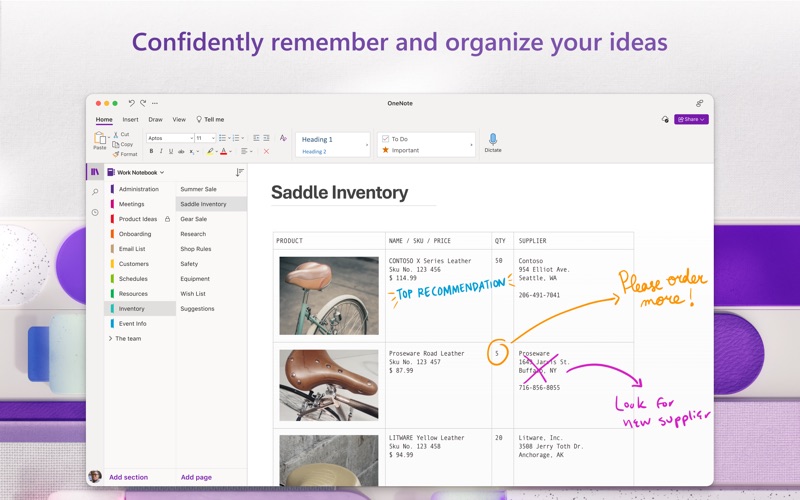Click the red X delete icon

(266, 152)
